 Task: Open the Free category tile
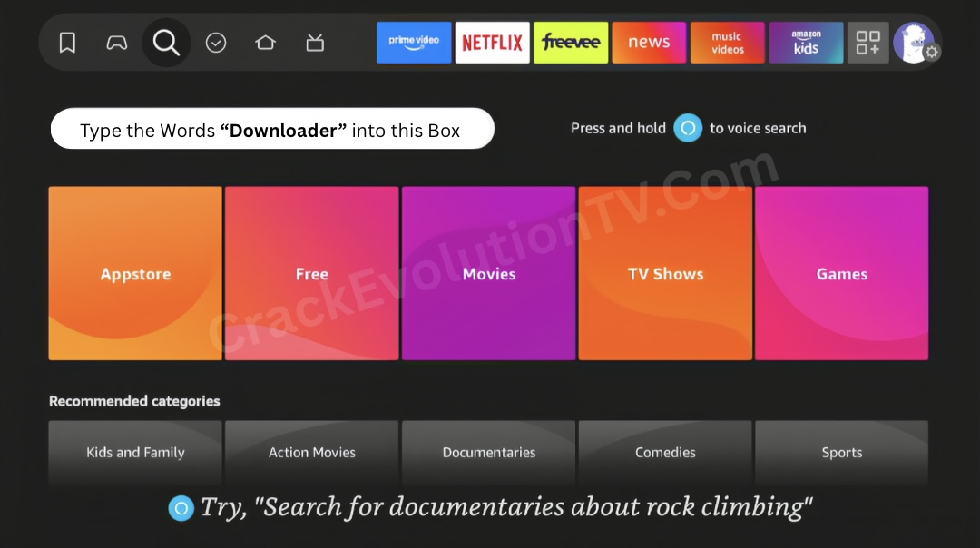point(312,273)
